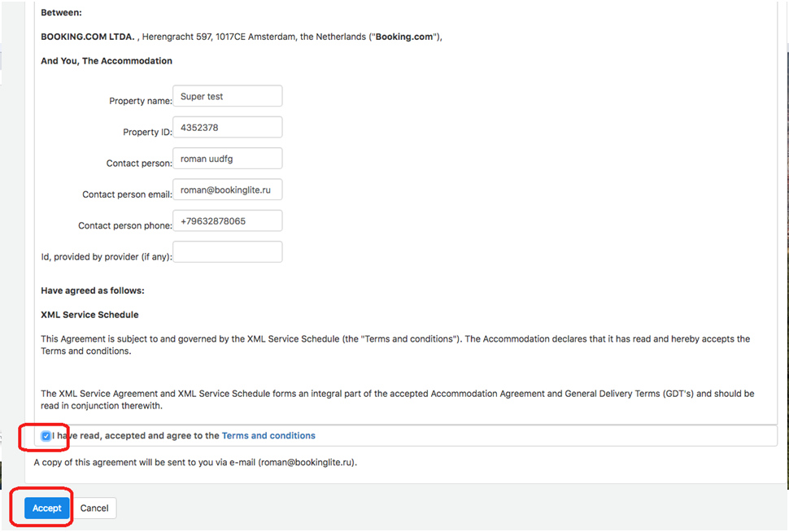This screenshot has height=532, width=789.
Task: Click the bold BOOKING.COM LTDA. text
Action: pos(88,37)
